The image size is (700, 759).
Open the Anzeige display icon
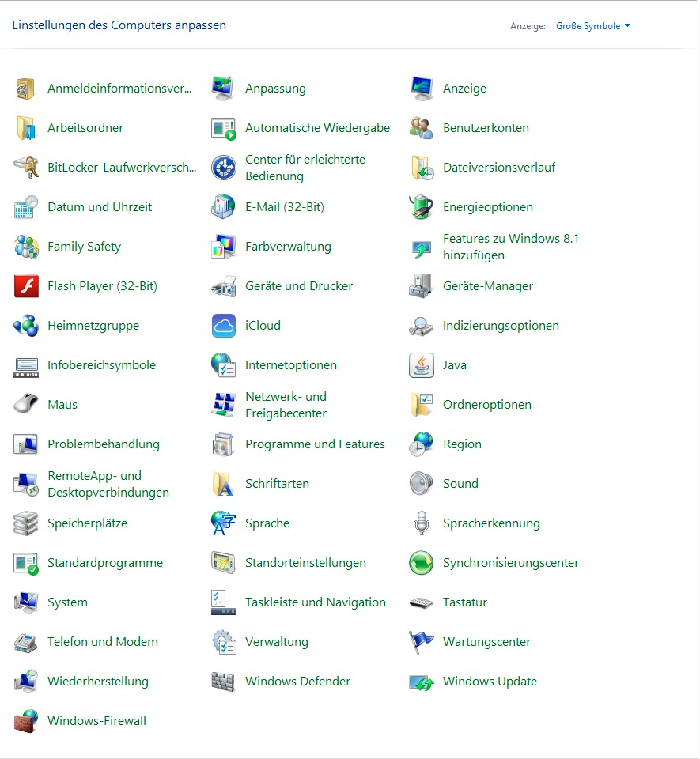pos(421,89)
